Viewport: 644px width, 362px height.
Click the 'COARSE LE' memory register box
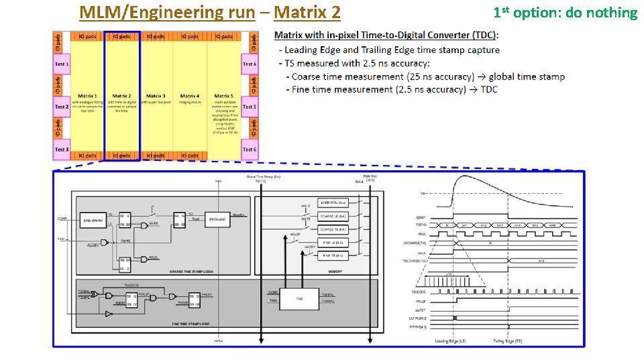pyautogui.click(x=333, y=216)
